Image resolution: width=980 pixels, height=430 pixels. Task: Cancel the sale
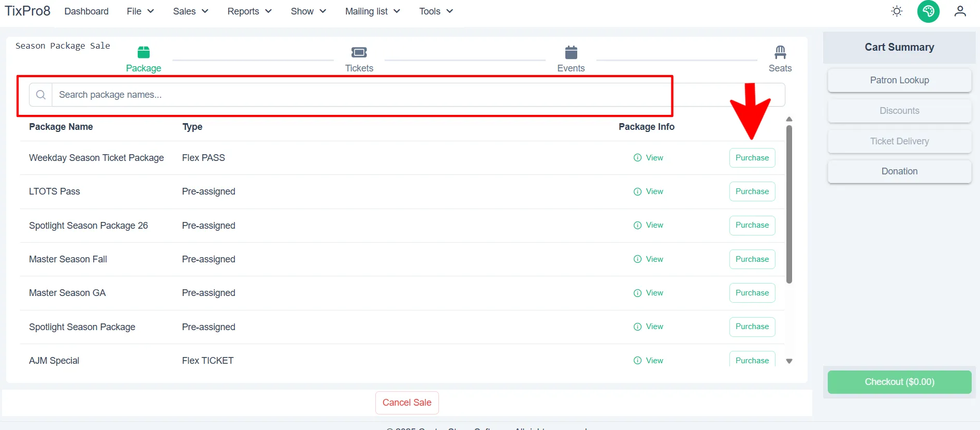coord(407,403)
